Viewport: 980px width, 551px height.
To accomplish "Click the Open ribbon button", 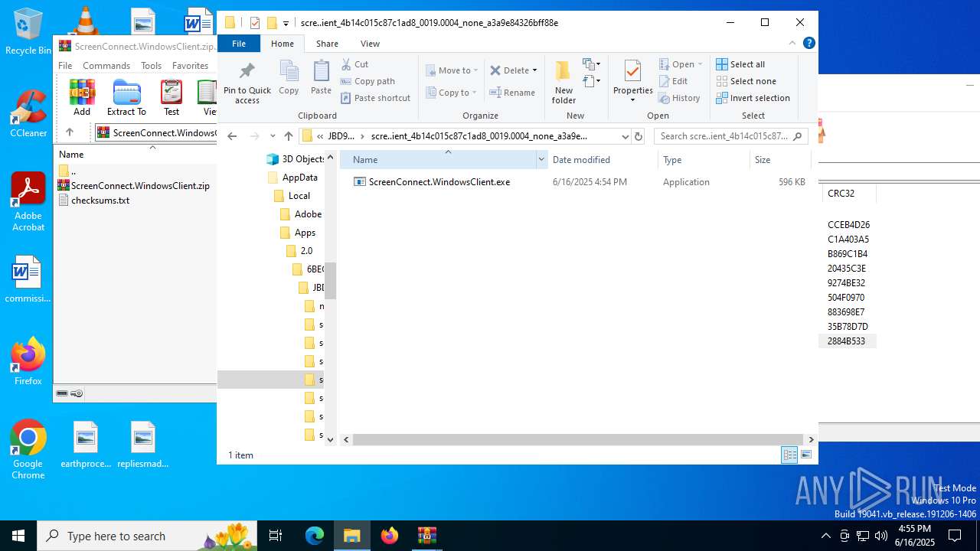I will (x=681, y=64).
